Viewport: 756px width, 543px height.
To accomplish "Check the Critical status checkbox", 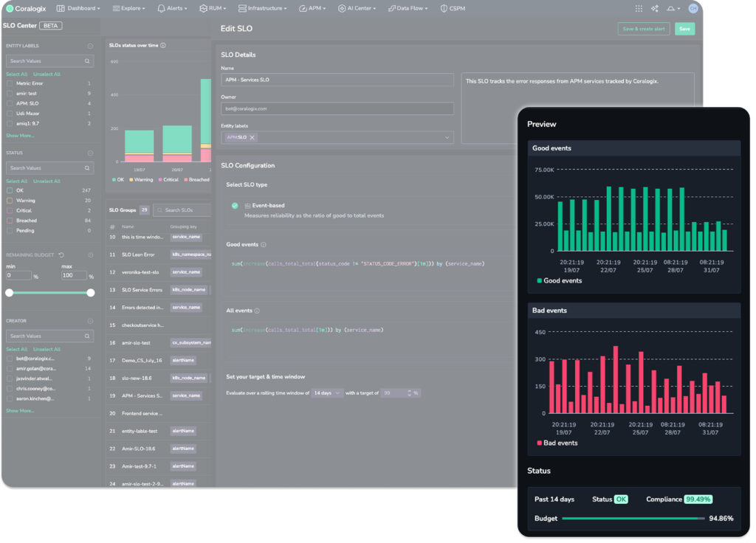I will (x=10, y=210).
